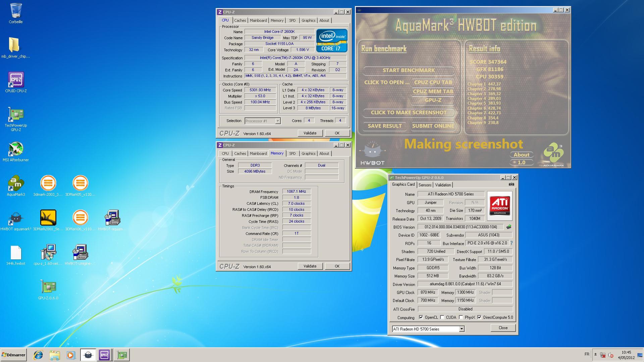Click BIOS save chip icon in GPU-Z
Image resolution: width=644 pixels, height=362 pixels.
(x=509, y=227)
